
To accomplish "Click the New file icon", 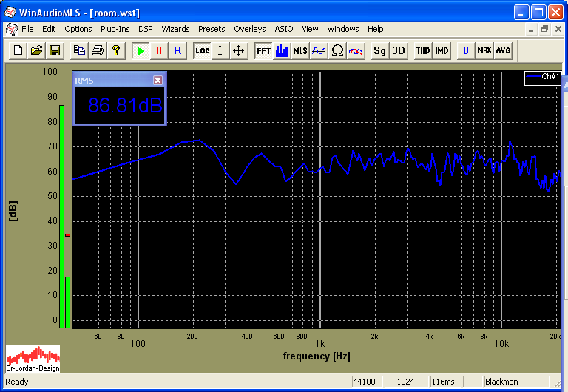I will tap(16, 51).
